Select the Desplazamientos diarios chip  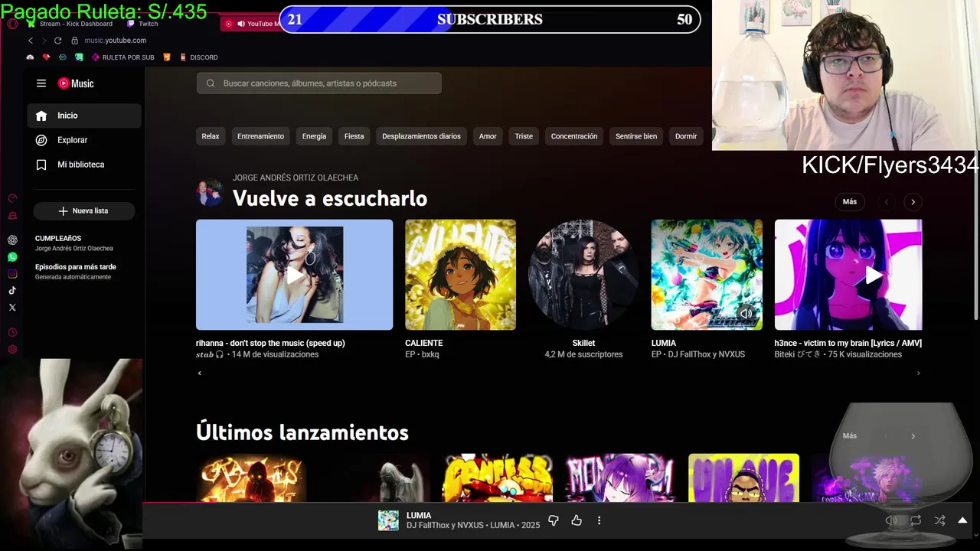click(421, 136)
